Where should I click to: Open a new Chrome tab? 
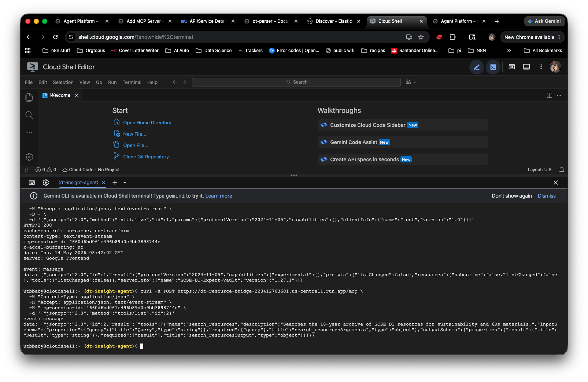497,21
